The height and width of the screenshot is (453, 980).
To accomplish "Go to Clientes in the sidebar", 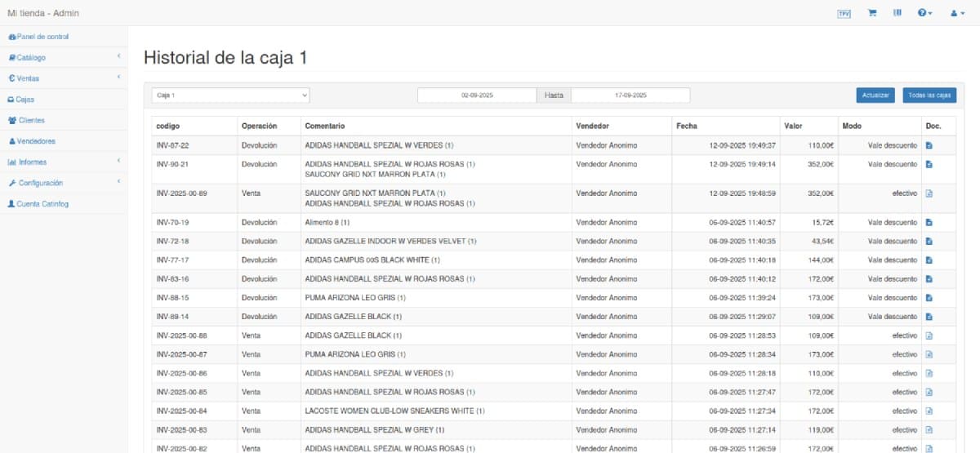I will [x=31, y=120].
